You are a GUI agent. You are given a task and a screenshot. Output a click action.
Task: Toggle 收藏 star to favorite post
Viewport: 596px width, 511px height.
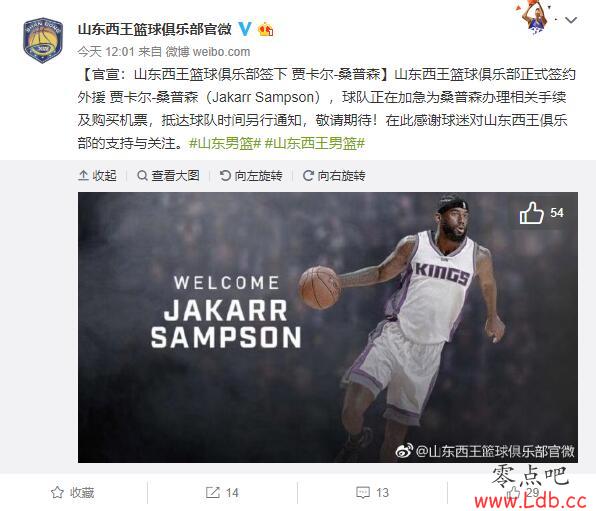coord(73,493)
